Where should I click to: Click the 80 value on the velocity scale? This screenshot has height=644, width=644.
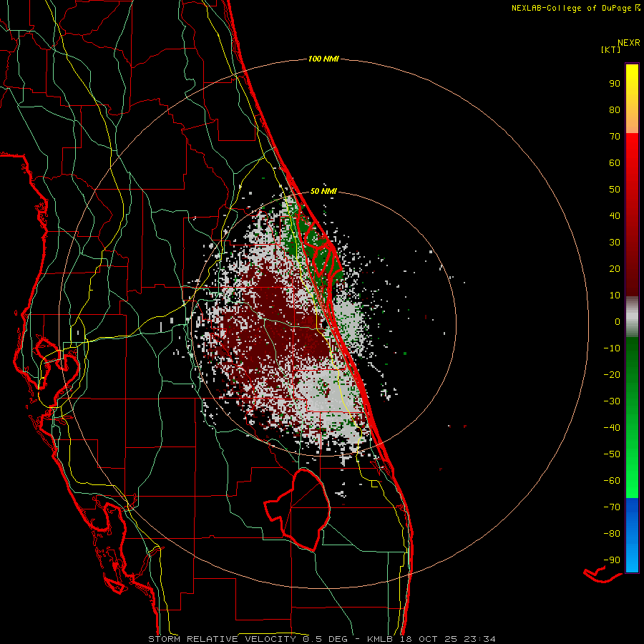pos(615,109)
